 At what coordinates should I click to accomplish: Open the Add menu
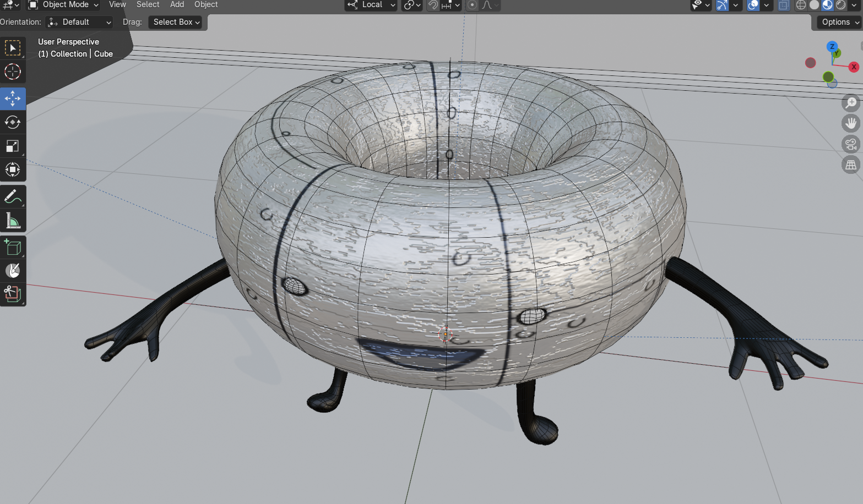click(x=177, y=4)
